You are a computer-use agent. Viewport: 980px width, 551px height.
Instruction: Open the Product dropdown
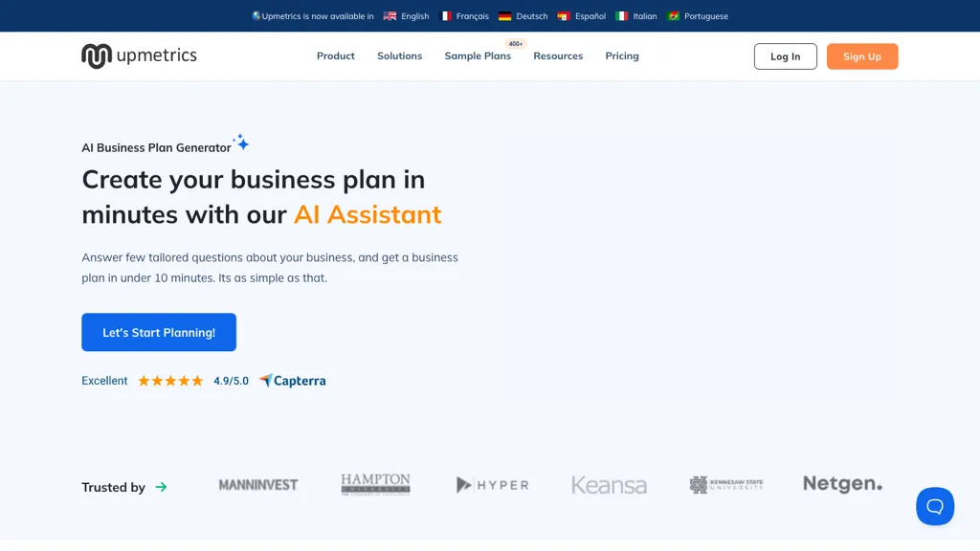coord(335,55)
